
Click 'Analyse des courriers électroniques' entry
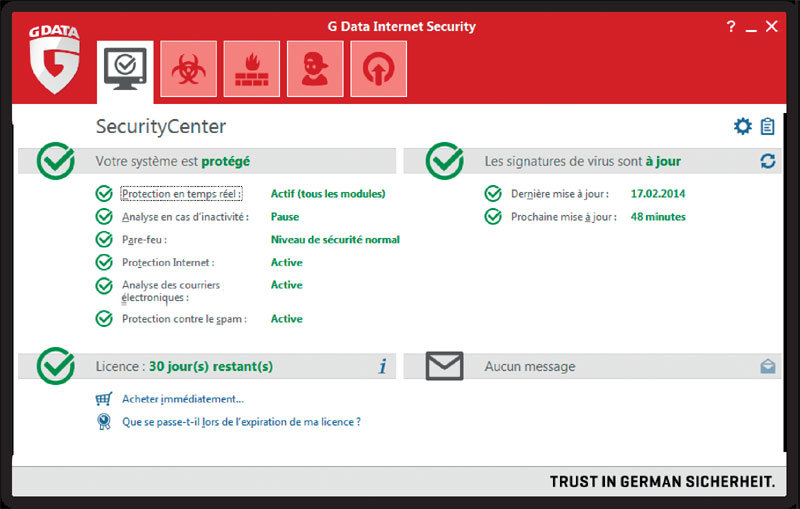tap(170, 291)
